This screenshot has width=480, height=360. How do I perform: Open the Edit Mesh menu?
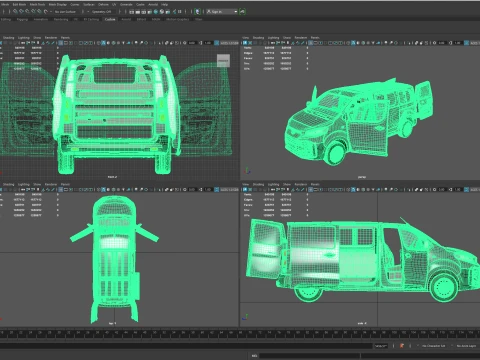point(19,4)
